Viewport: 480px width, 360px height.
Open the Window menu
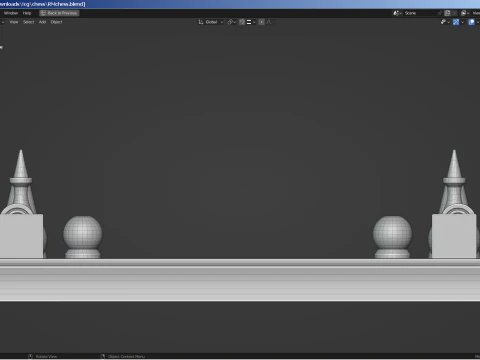click(x=11, y=13)
